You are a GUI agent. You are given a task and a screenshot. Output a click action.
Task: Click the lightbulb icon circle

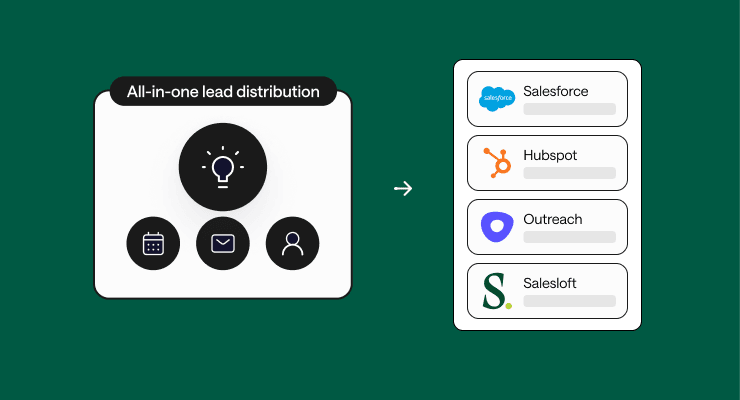(x=223, y=167)
